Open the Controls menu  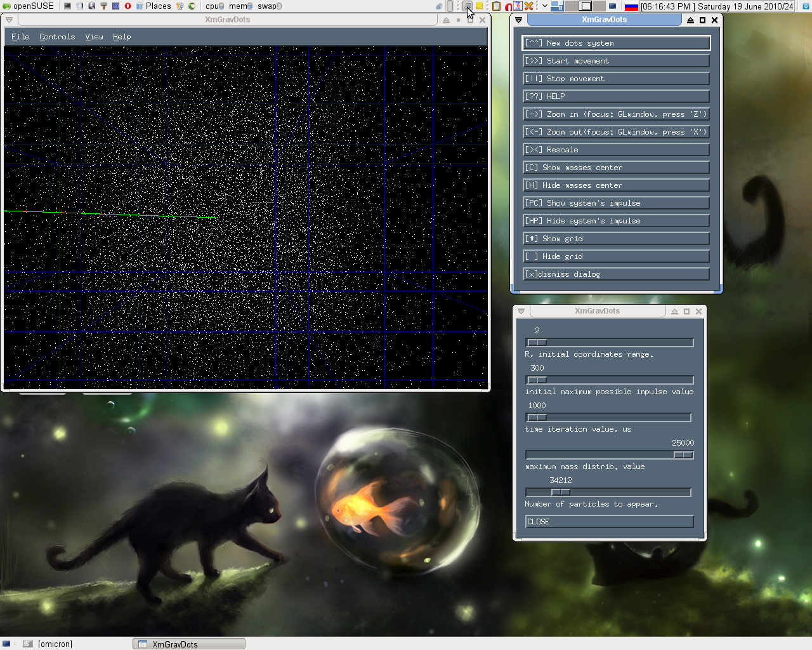(57, 37)
